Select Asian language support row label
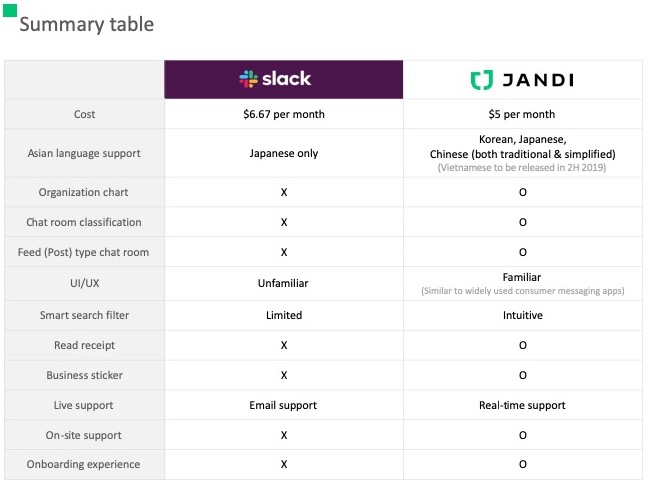 [85, 154]
